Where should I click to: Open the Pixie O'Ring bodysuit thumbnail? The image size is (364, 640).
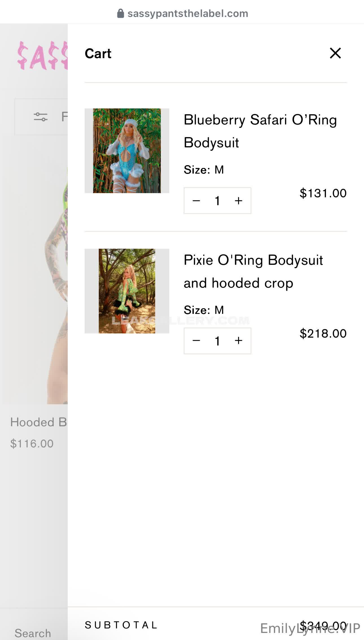click(x=127, y=291)
